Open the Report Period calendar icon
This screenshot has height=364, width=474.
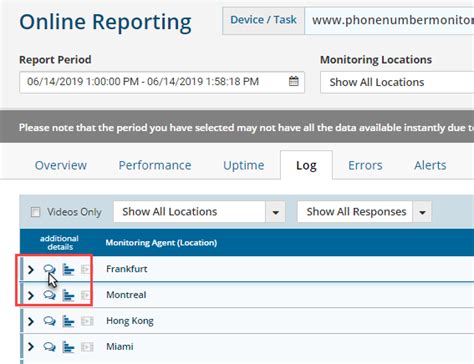pyautogui.click(x=293, y=81)
